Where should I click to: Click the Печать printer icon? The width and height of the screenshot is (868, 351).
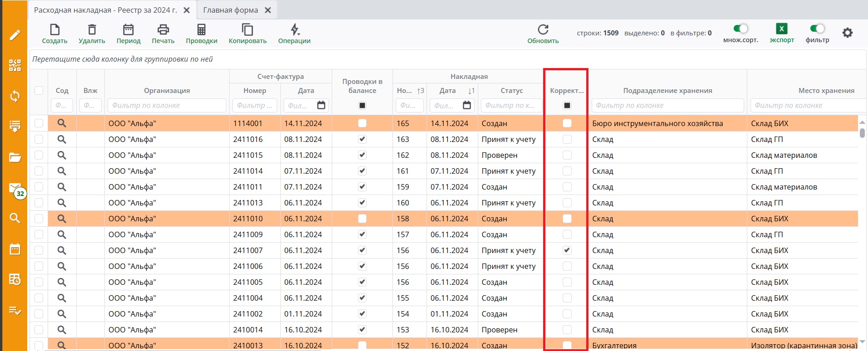point(163,30)
